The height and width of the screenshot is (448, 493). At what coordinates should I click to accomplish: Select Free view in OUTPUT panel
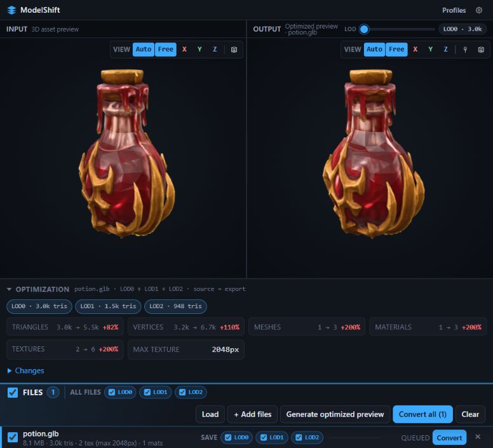pyautogui.click(x=396, y=50)
